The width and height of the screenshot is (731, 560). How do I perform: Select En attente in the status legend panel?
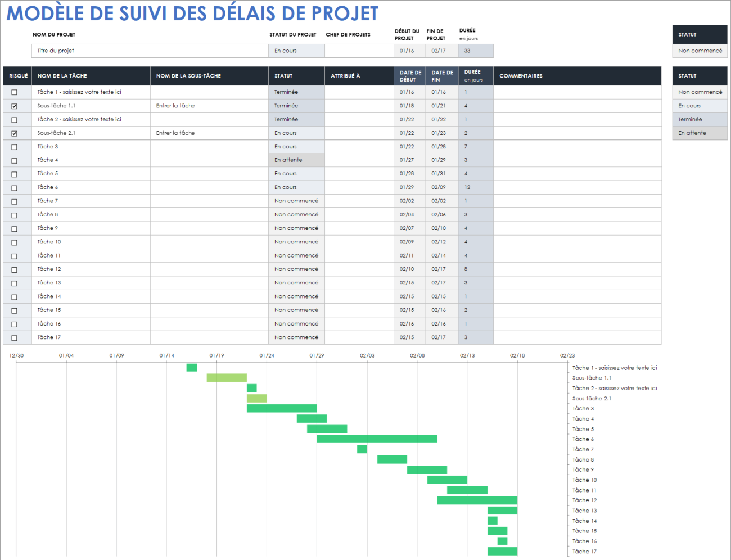click(700, 133)
